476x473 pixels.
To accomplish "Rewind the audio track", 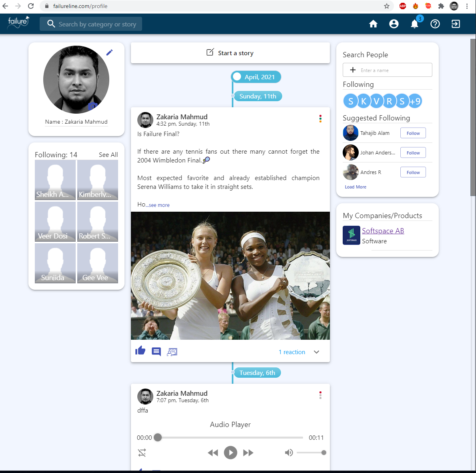I will 213,453.
